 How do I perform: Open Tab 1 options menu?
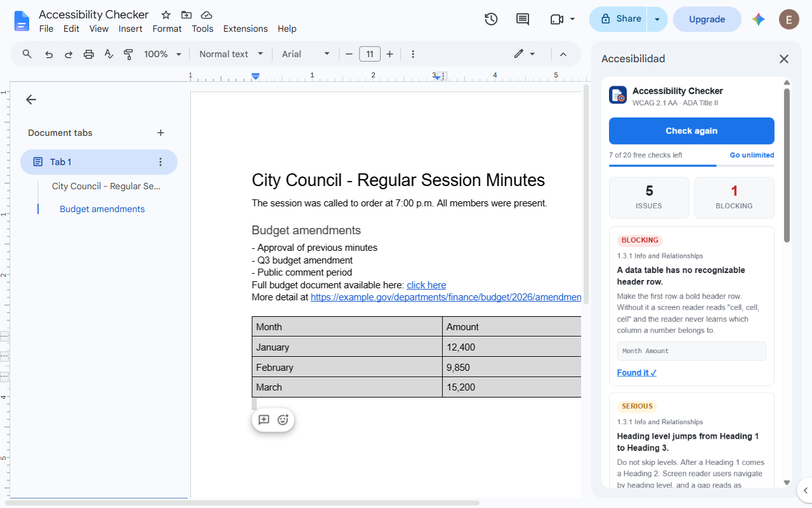(160, 162)
